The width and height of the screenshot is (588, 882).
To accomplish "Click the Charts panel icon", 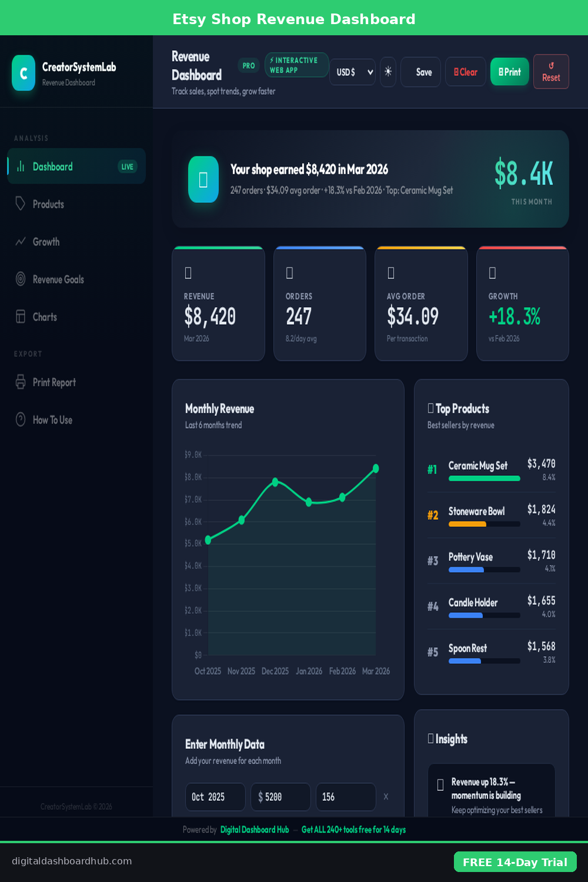I will coord(21,317).
